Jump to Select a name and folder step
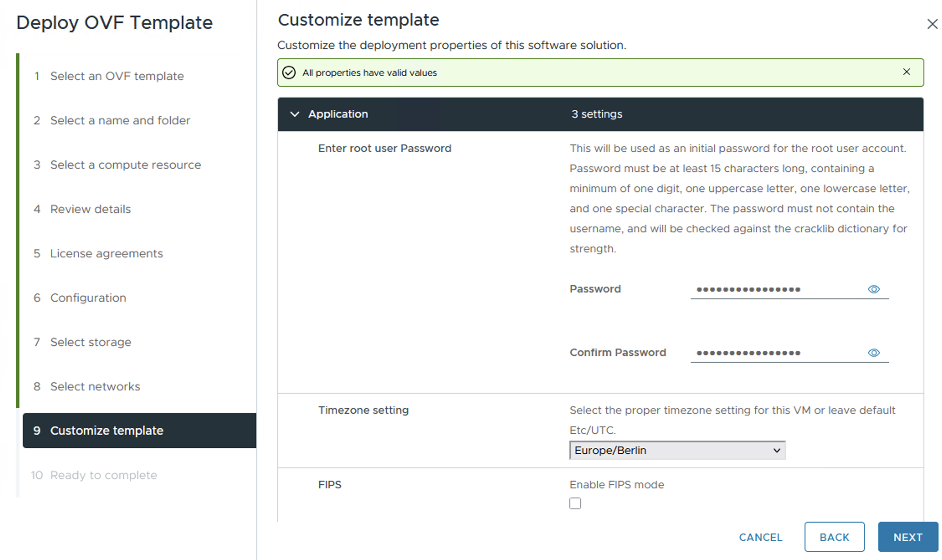The height and width of the screenshot is (560, 942). point(120,121)
